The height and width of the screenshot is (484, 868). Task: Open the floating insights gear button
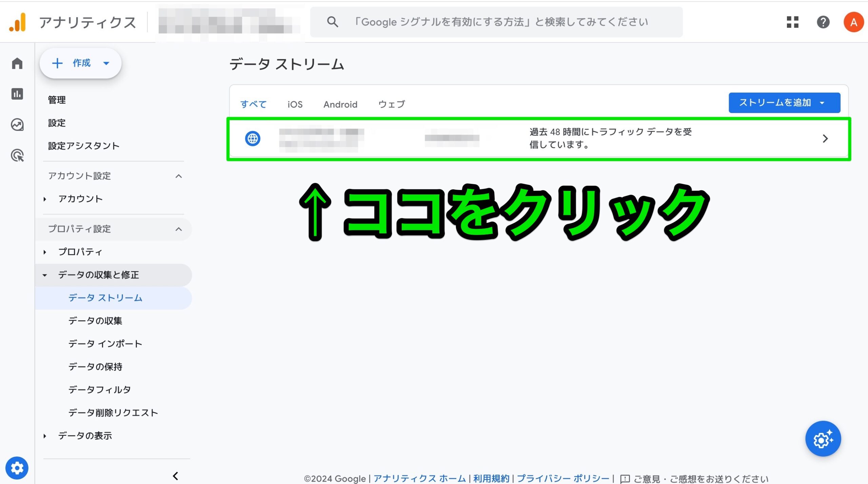coord(823,439)
